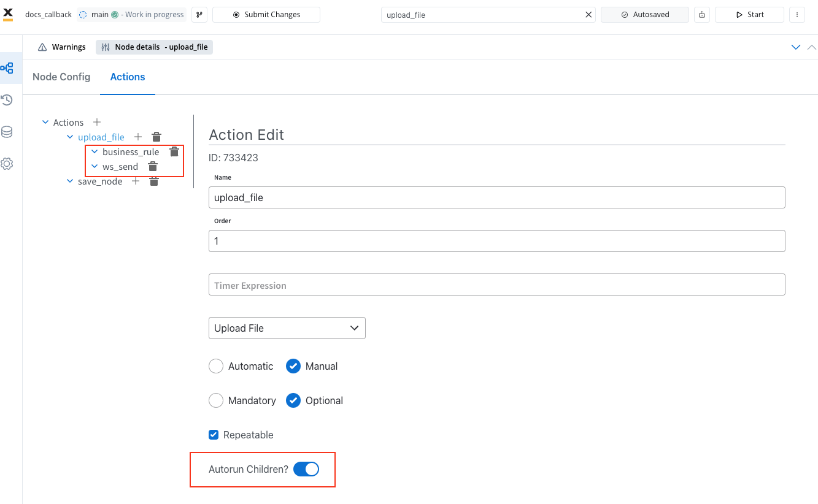Screen dimensions: 818x504
Task: Click the main branch Work in progress label
Action: tap(131, 15)
